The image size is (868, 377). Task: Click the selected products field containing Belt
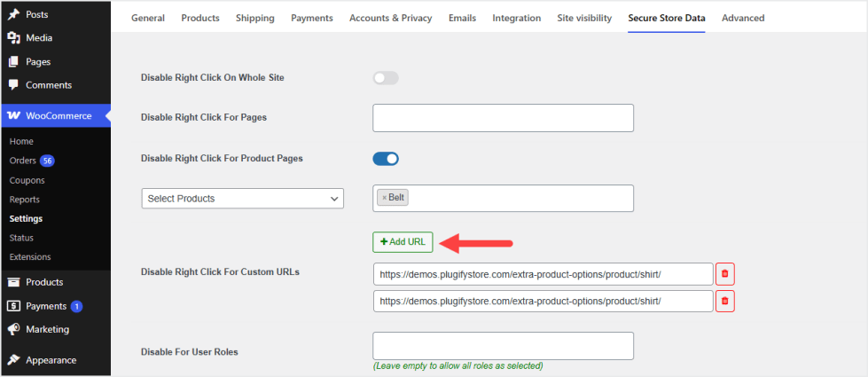click(504, 198)
